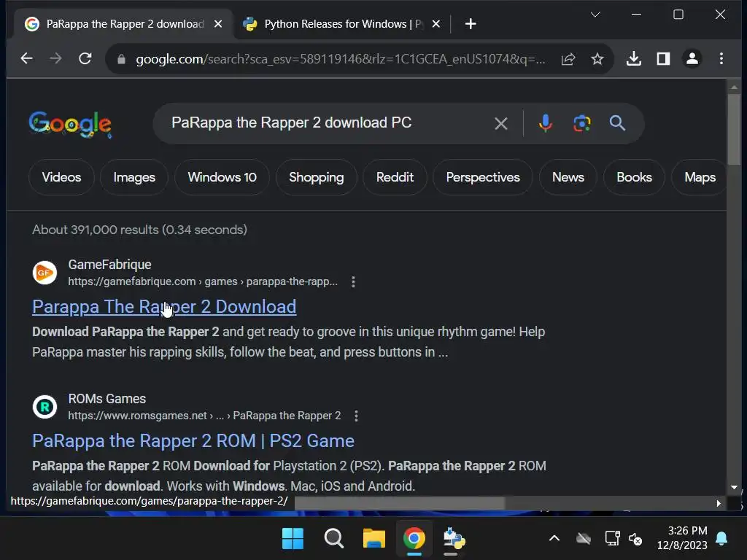
Task: Search by image with Google Lens
Action: click(x=581, y=123)
